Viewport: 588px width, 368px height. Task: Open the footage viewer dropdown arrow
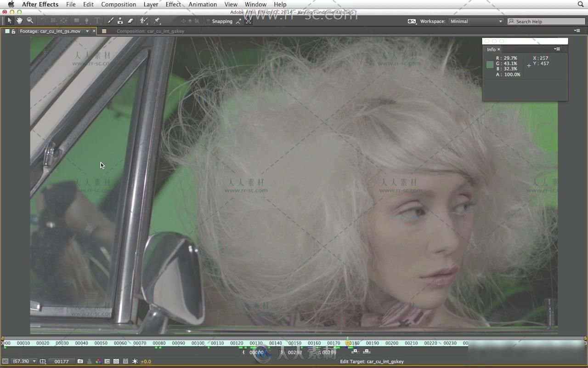click(x=87, y=31)
